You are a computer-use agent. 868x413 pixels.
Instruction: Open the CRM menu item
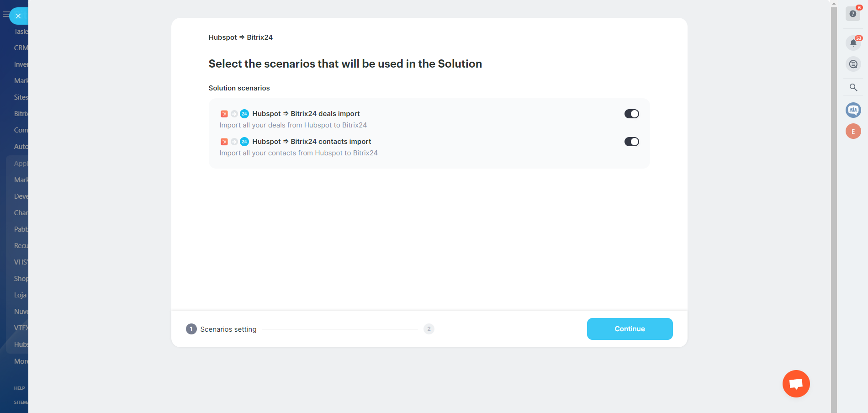21,48
